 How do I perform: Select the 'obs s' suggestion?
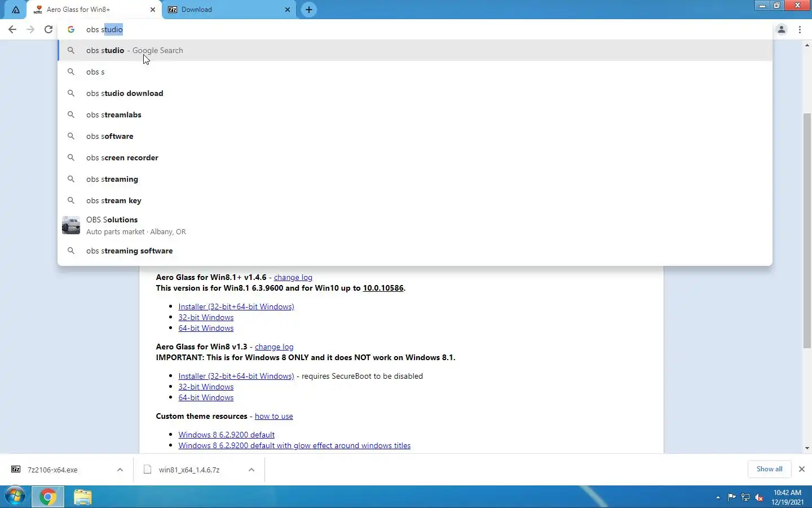click(415, 72)
